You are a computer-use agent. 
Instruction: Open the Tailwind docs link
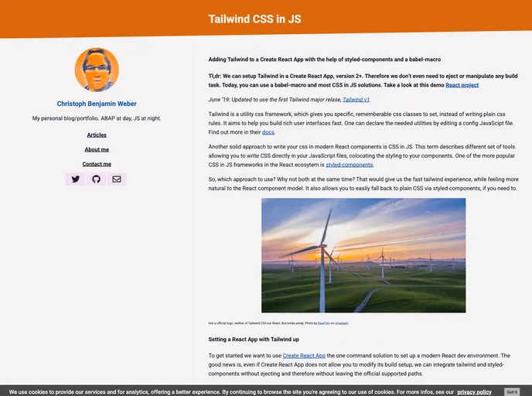click(268, 132)
